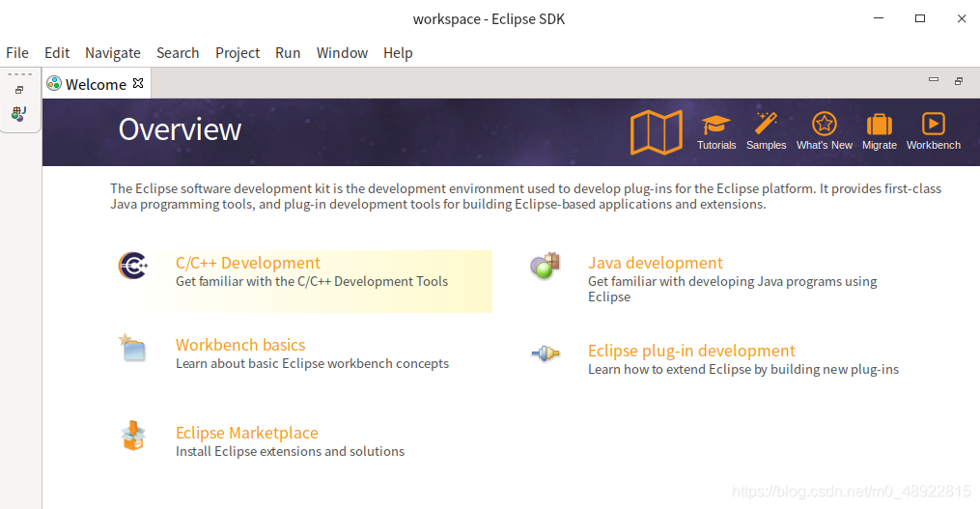Click the Workbench label
Image resolution: width=980 pixels, height=509 pixels.
pyautogui.click(x=933, y=145)
